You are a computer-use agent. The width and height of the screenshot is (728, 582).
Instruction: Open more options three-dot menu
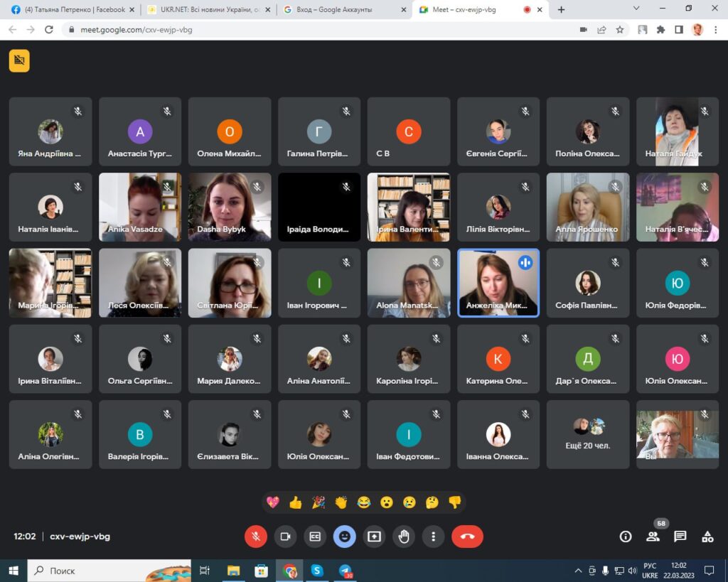(x=434, y=537)
